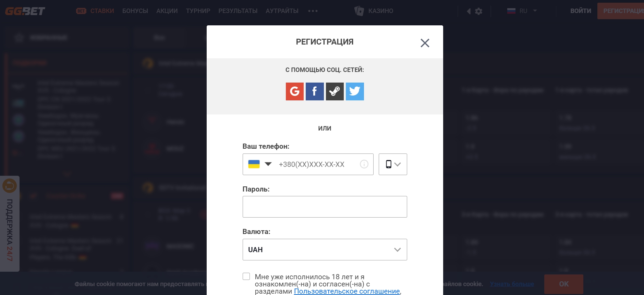The height and width of the screenshot is (295, 644).
Task: Check the 18 years agreement checkbox
Action: [x=246, y=276]
